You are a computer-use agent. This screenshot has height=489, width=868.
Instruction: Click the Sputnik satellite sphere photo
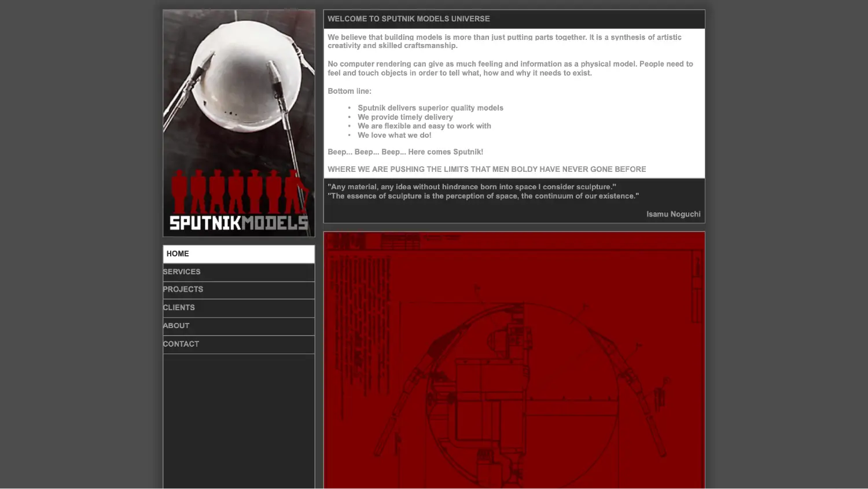click(238, 75)
